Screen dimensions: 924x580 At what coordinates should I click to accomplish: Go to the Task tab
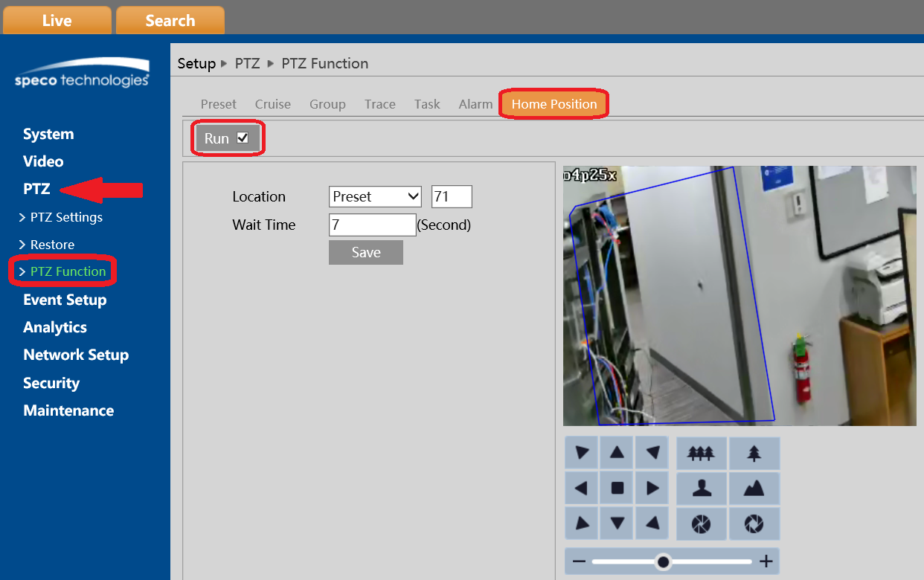point(427,104)
